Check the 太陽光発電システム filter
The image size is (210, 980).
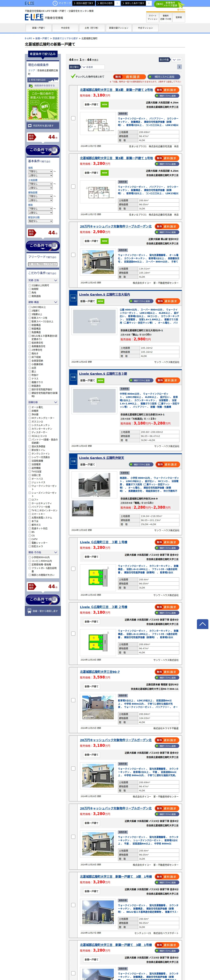pyautogui.click(x=30, y=518)
